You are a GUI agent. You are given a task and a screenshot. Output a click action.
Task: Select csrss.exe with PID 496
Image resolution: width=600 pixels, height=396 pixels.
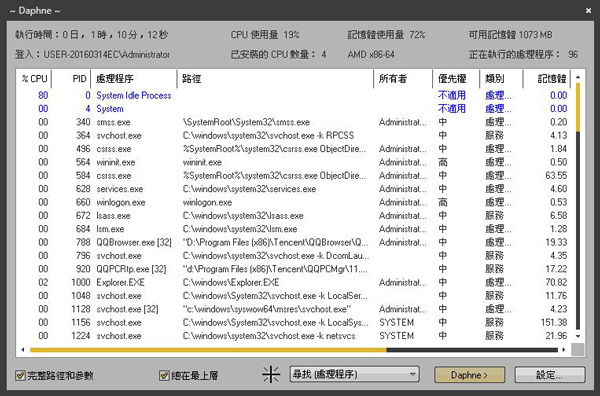tap(294, 149)
